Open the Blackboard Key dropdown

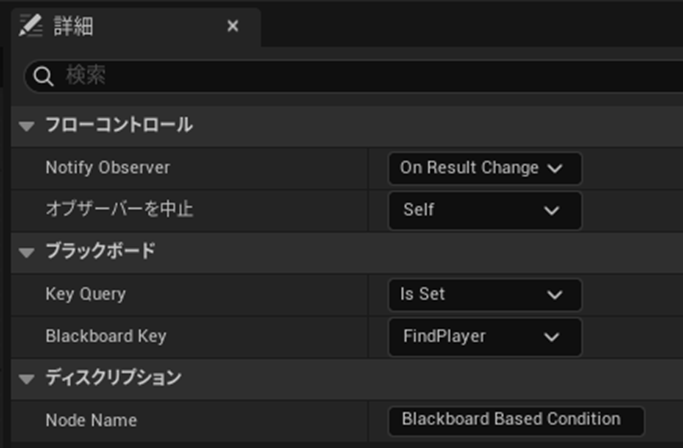point(484,336)
